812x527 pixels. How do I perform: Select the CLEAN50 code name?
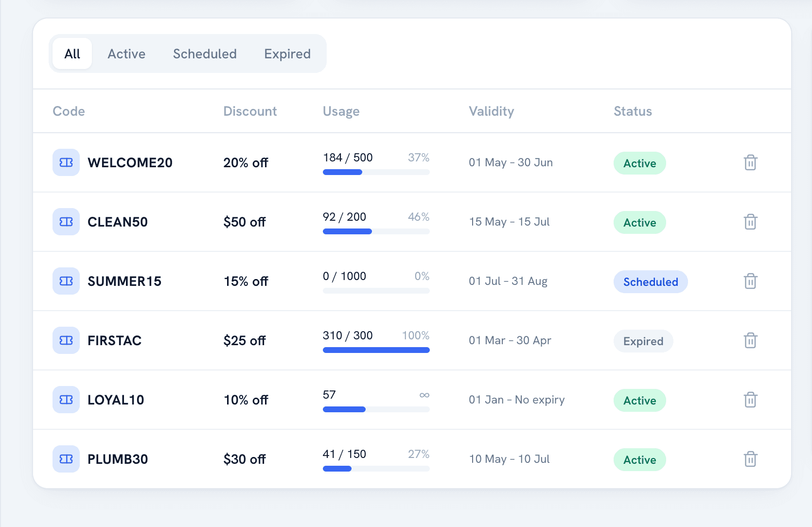click(x=118, y=222)
